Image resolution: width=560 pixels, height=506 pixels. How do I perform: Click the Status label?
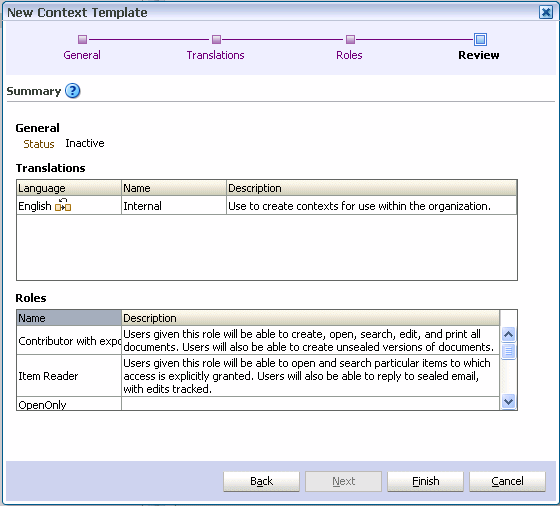tap(39, 144)
